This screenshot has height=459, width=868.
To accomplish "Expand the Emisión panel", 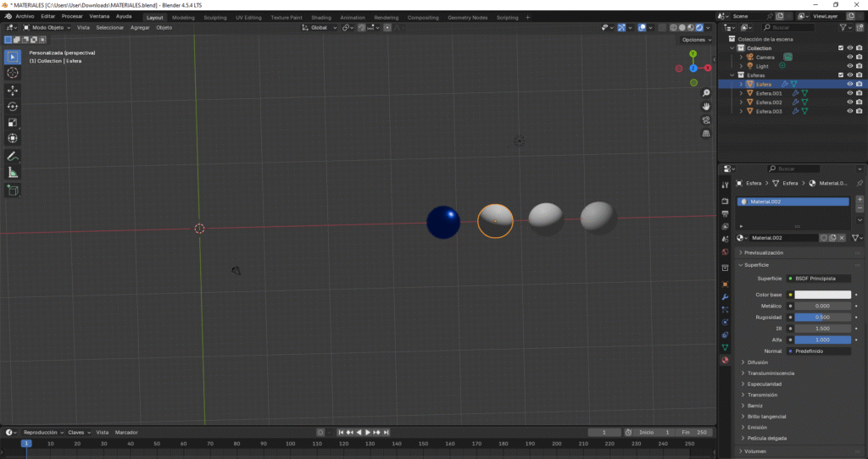I will 757,428.
